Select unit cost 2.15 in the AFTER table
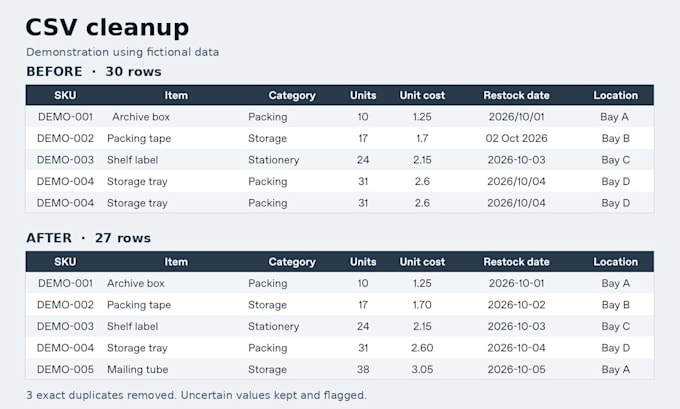The height and width of the screenshot is (409, 680). (x=422, y=327)
